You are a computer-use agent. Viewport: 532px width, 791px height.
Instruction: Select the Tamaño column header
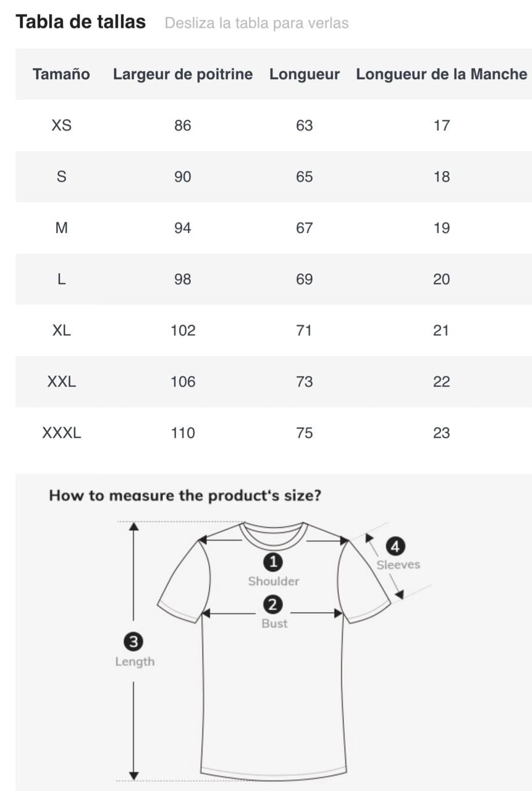pos(61,74)
